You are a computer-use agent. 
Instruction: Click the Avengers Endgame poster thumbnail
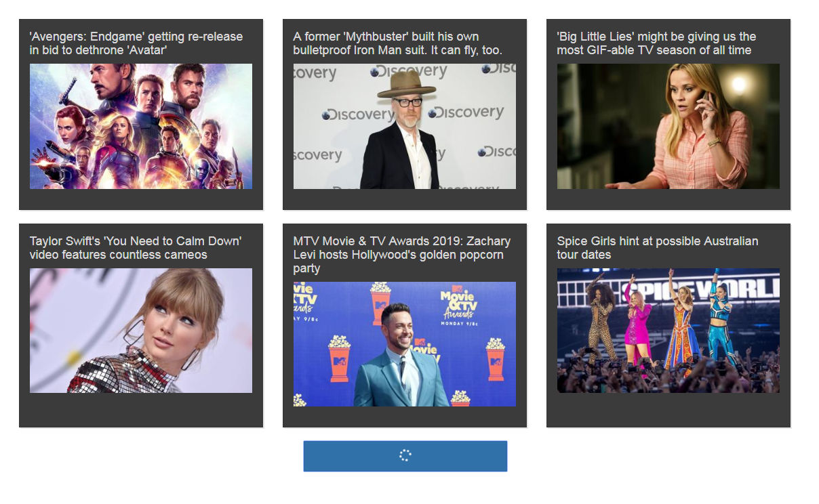pyautogui.click(x=141, y=126)
